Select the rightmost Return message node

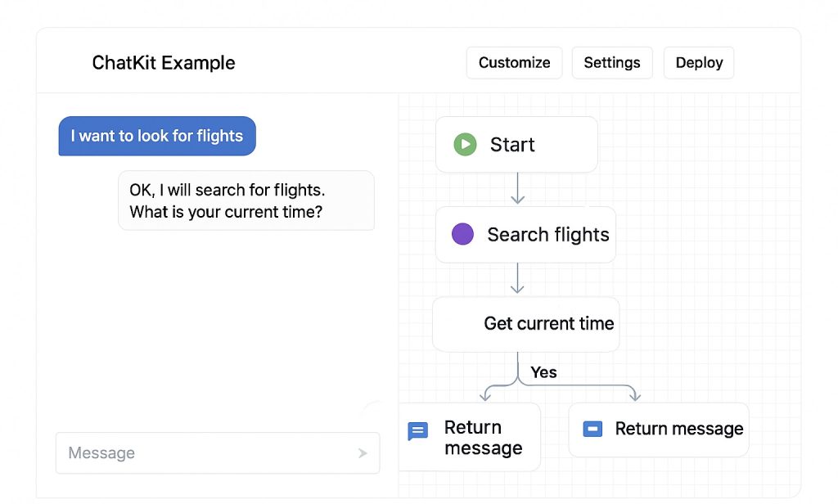coord(658,429)
